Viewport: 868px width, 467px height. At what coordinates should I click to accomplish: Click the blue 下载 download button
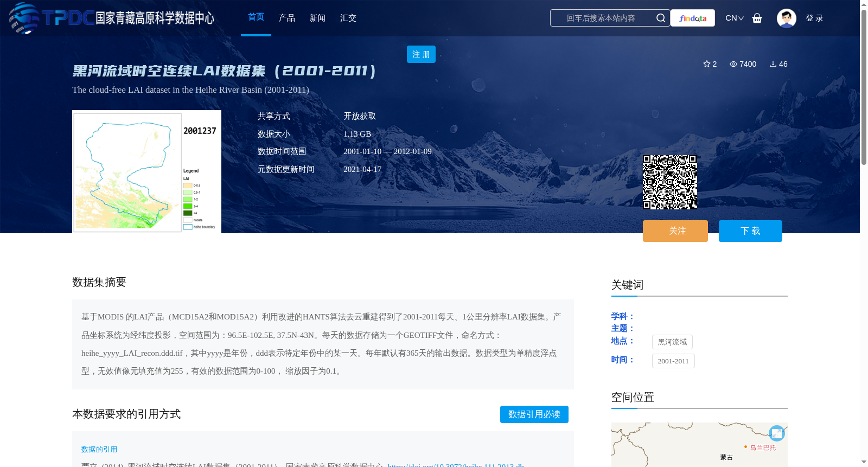coord(750,231)
